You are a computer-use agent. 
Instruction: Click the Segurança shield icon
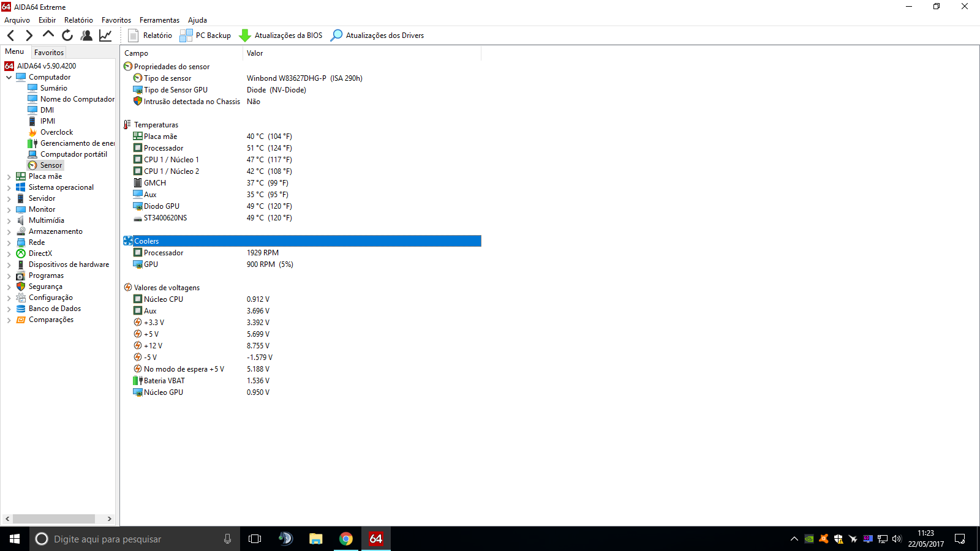[21, 287]
